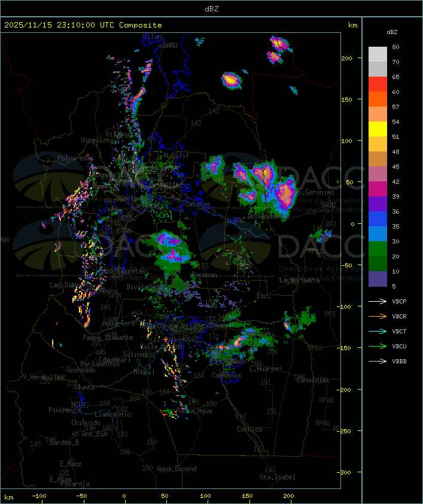Choose the light blue 30-35 dBZ swatch
The height and width of the screenshot is (504, 423).
coord(378,234)
